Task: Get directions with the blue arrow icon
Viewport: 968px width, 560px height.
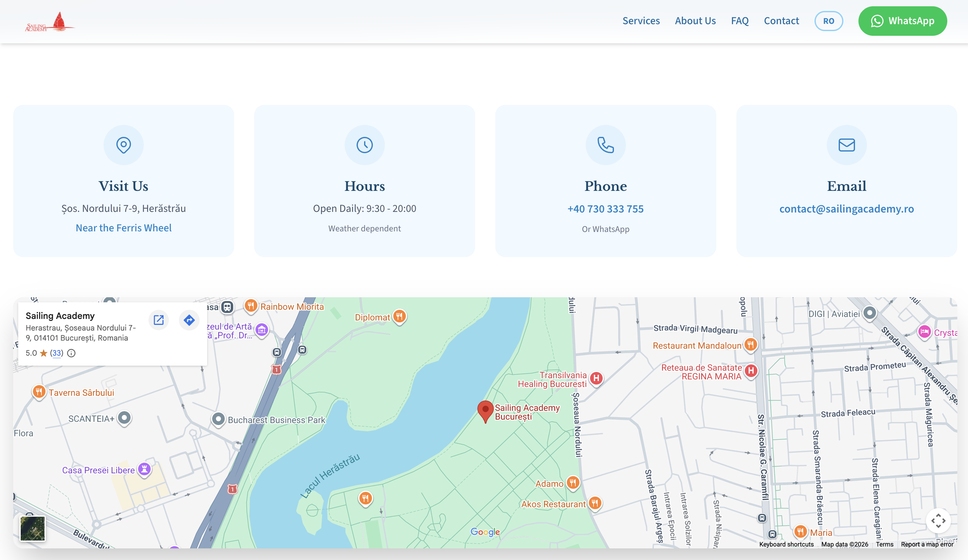Action: point(189,320)
